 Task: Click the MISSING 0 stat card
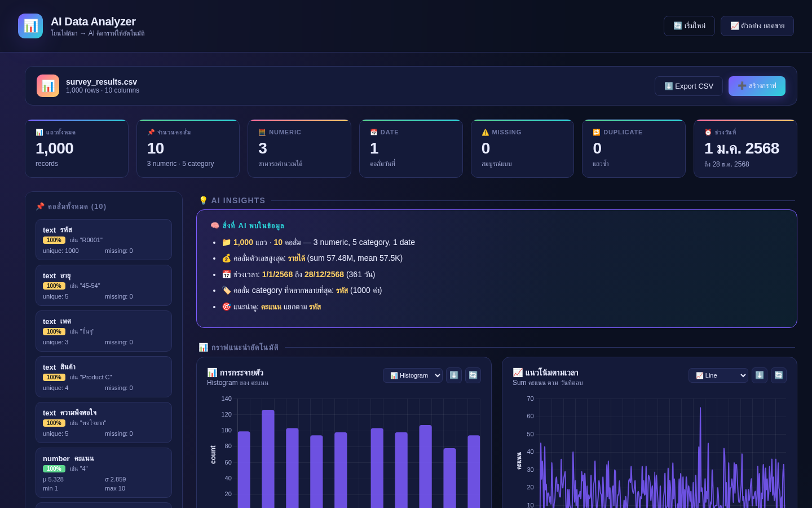point(522,148)
